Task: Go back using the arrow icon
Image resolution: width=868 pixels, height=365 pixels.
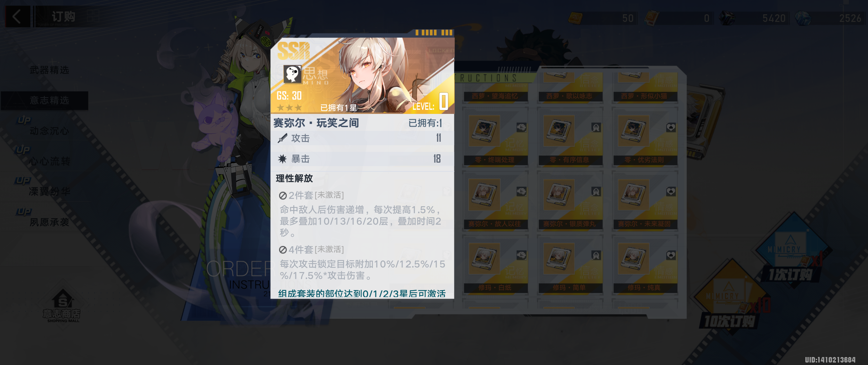Action: 17,16
